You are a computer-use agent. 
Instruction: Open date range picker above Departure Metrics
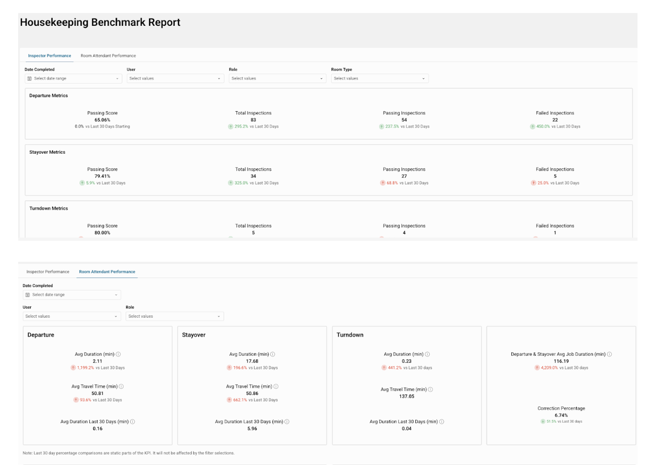[x=73, y=78]
